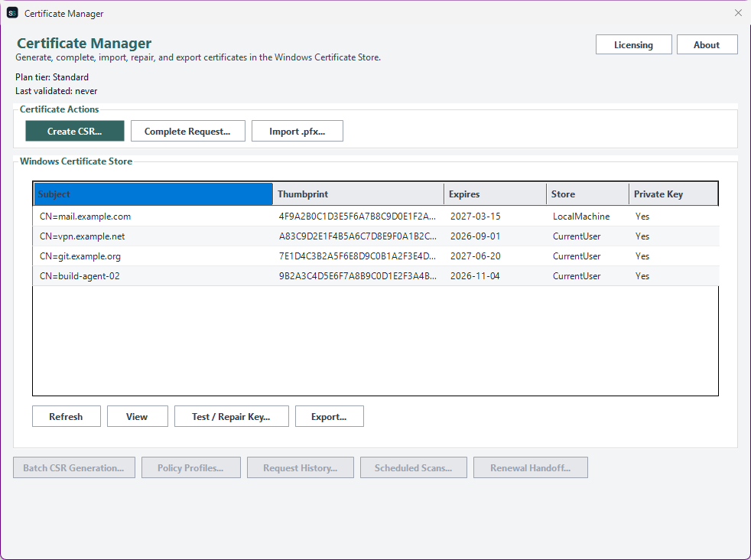Click the View button

(x=138, y=416)
